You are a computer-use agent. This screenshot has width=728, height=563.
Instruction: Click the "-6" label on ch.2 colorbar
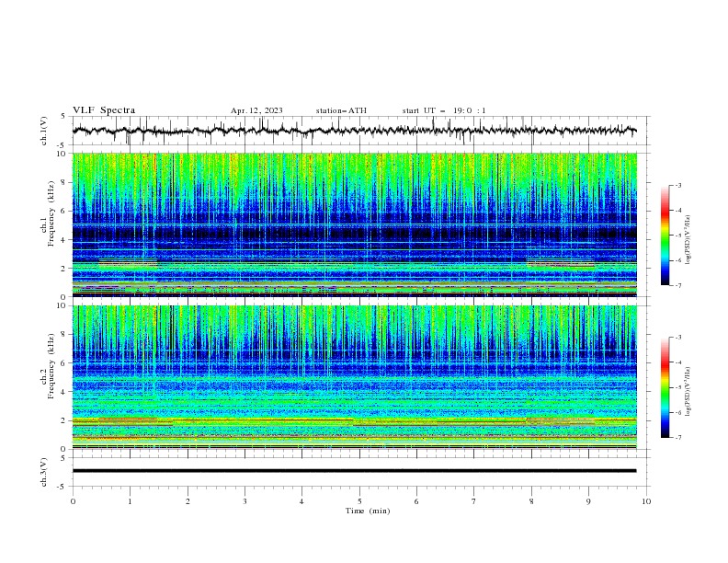(677, 412)
